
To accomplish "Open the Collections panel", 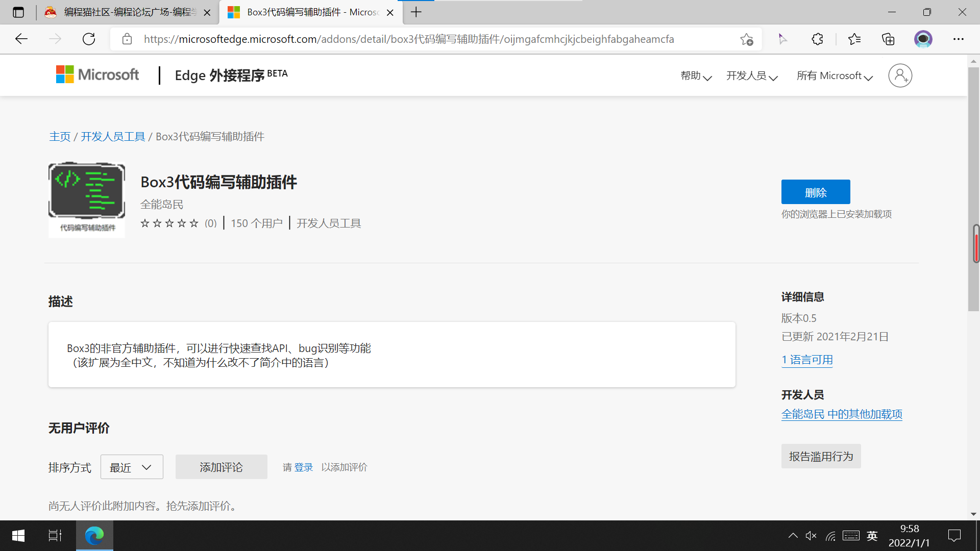I will [888, 39].
